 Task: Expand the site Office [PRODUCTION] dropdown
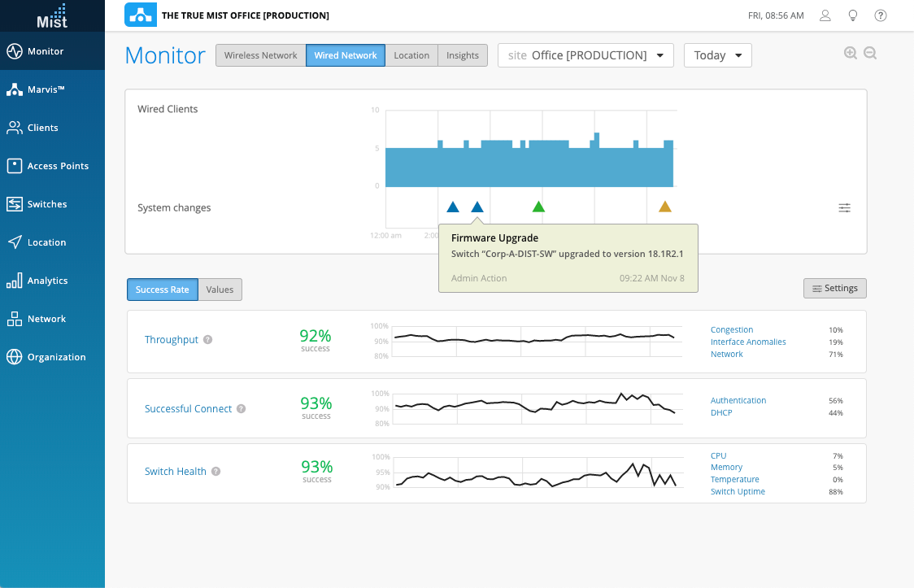[x=585, y=55]
